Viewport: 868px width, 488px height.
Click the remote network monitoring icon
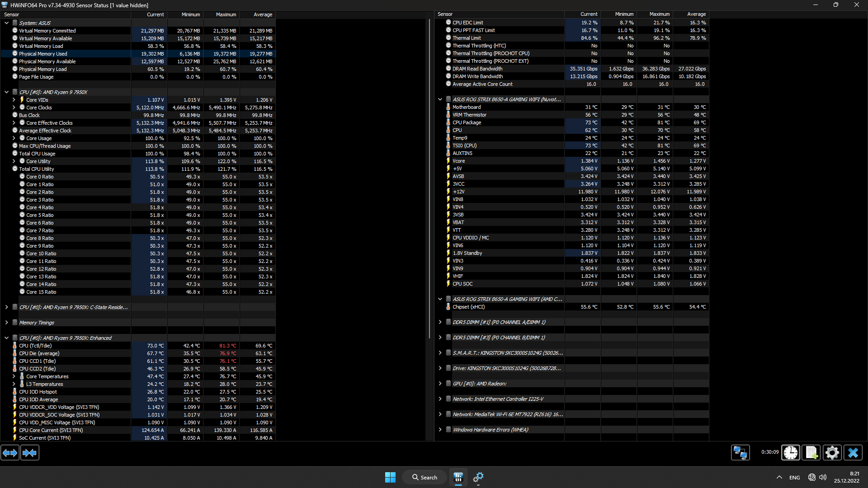[740, 452]
